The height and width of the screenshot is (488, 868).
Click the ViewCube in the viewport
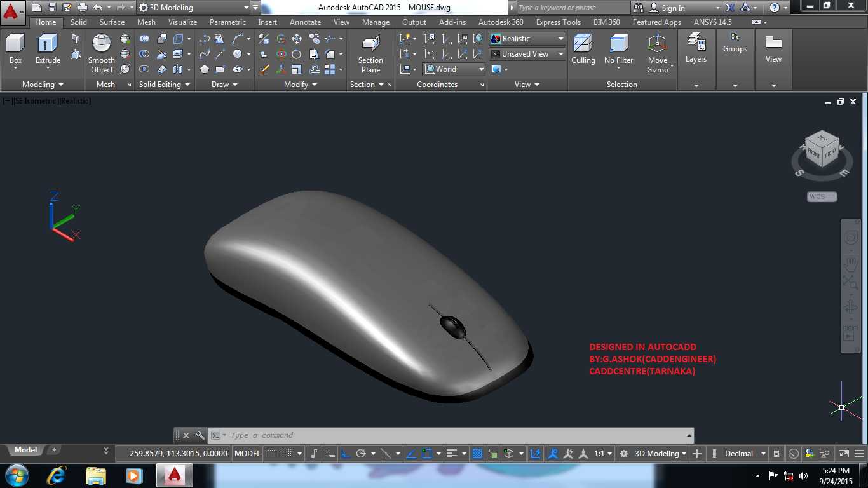822,148
